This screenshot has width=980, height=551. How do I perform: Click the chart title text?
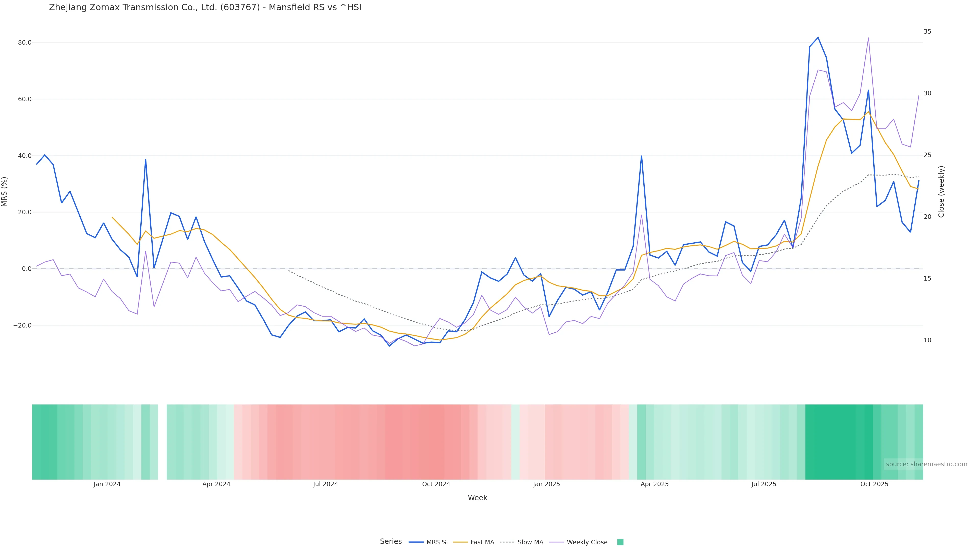pos(205,7)
